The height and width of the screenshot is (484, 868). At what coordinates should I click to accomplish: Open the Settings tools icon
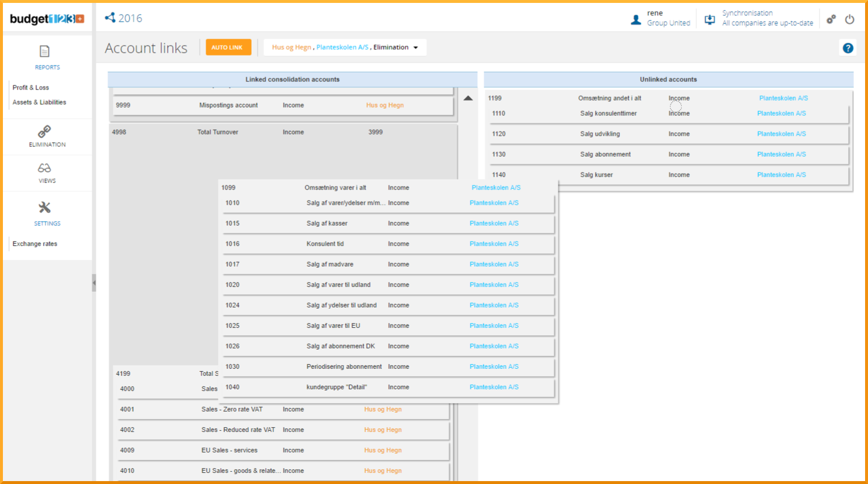tap(44, 208)
